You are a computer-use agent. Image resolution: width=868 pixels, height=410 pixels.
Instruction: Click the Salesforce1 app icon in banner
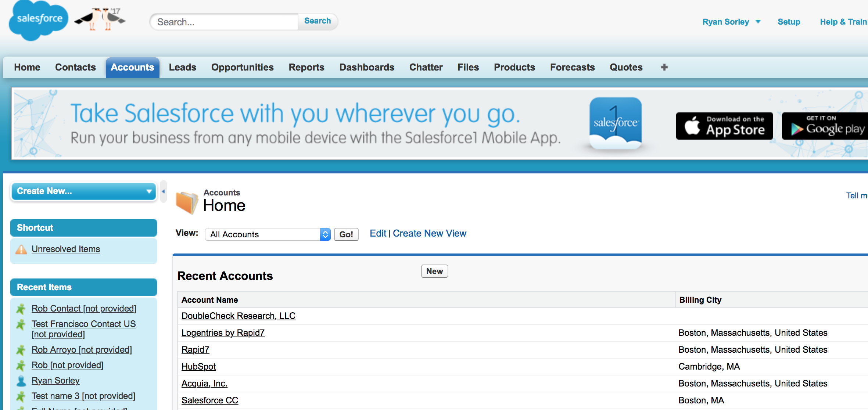616,123
